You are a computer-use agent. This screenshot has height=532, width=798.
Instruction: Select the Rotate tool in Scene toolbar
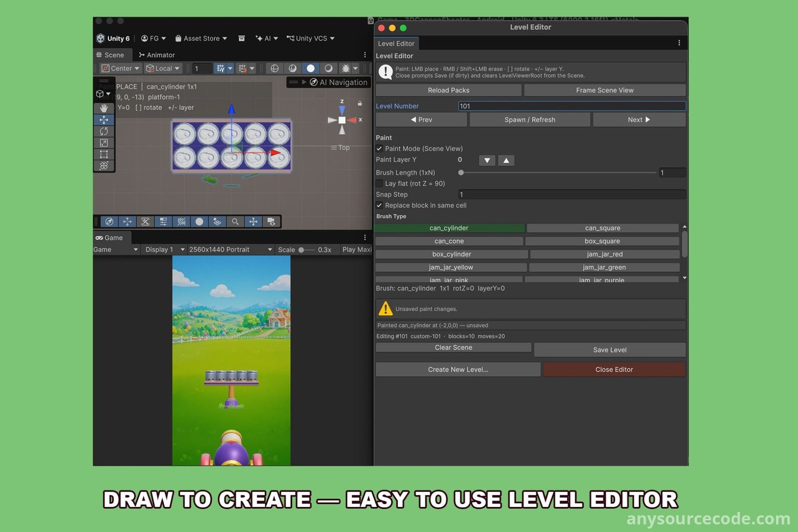click(104, 131)
